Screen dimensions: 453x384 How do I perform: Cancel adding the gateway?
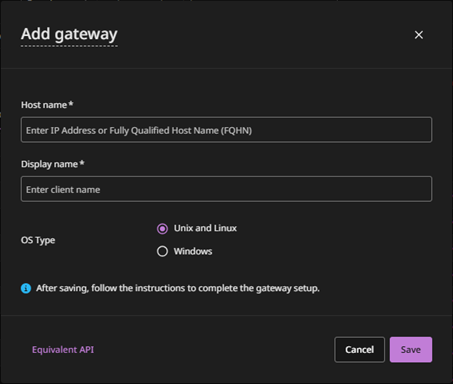[x=359, y=350]
